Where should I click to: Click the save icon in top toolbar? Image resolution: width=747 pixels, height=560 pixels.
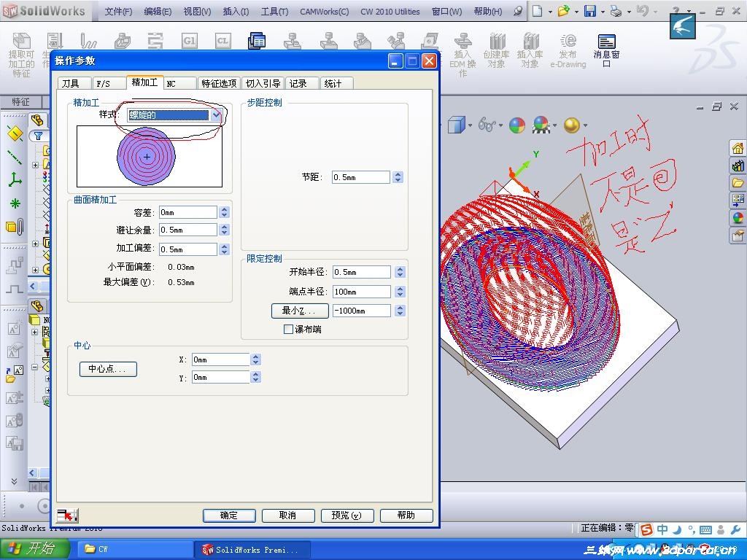[x=590, y=10]
